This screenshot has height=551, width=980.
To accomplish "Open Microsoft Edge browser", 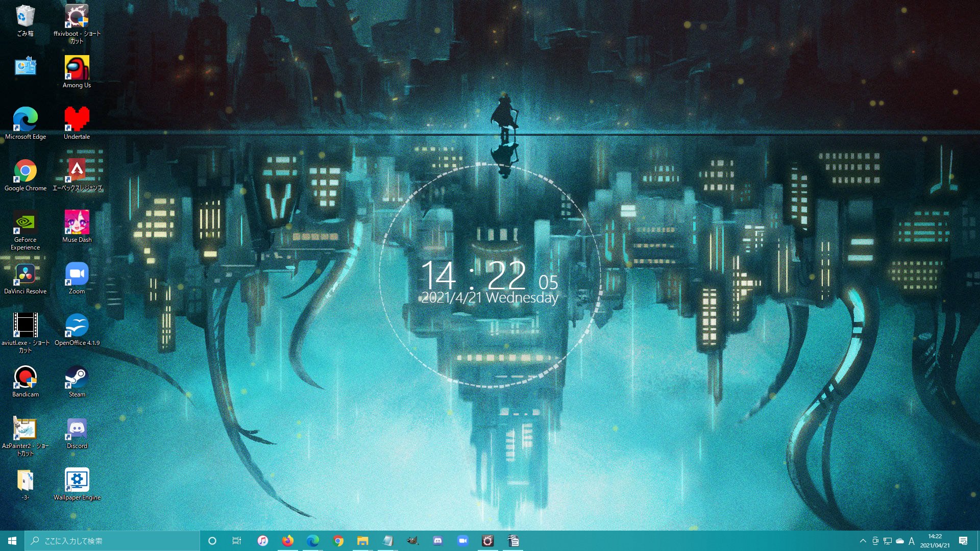I will tap(24, 118).
